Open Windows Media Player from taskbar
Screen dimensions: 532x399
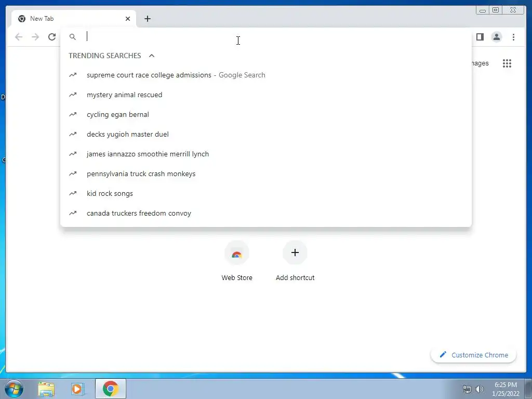(x=78, y=389)
